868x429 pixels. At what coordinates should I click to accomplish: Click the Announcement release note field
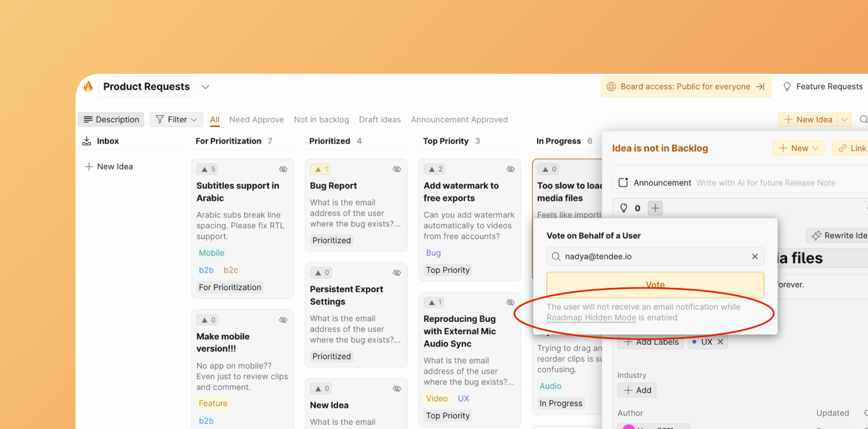766,183
